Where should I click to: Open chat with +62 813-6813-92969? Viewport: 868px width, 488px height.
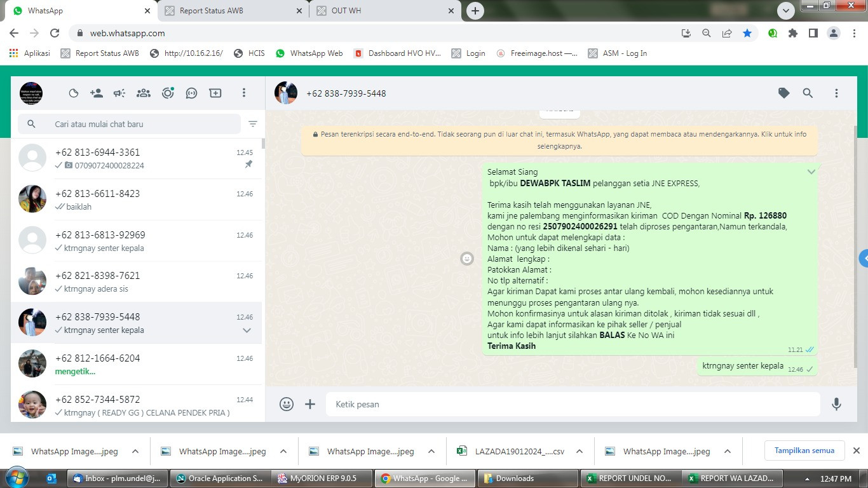coord(136,241)
